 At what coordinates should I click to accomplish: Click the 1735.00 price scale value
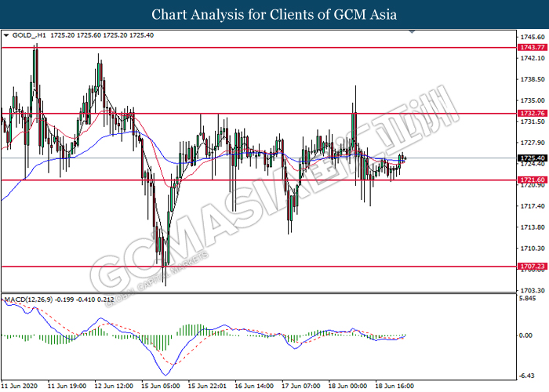pos(533,100)
